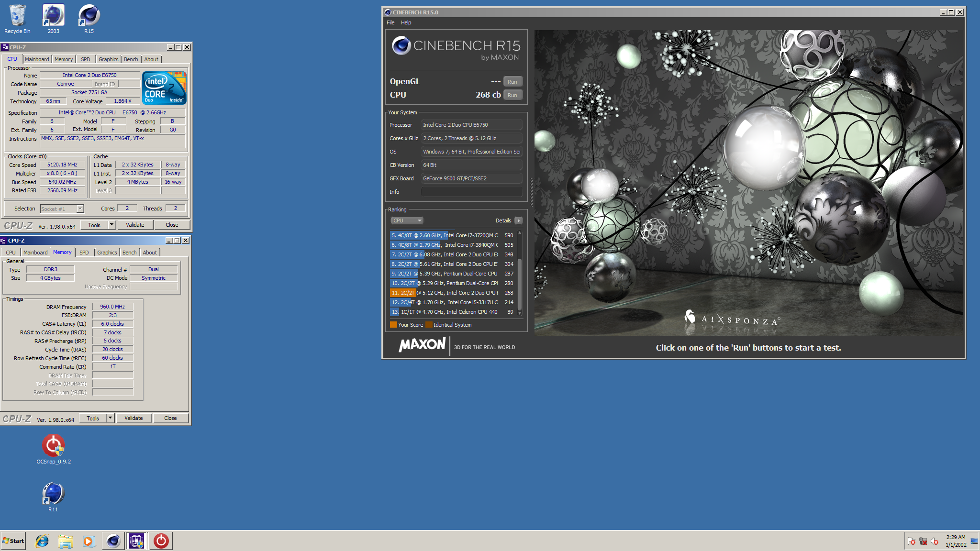The width and height of the screenshot is (980, 551).
Task: Click the network tray icon
Action: [x=923, y=541]
